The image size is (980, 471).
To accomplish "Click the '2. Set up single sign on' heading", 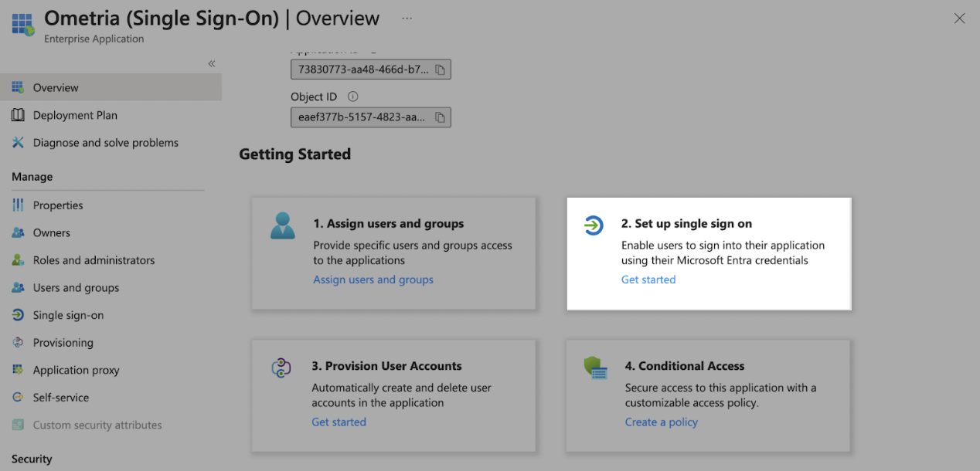I will (686, 224).
